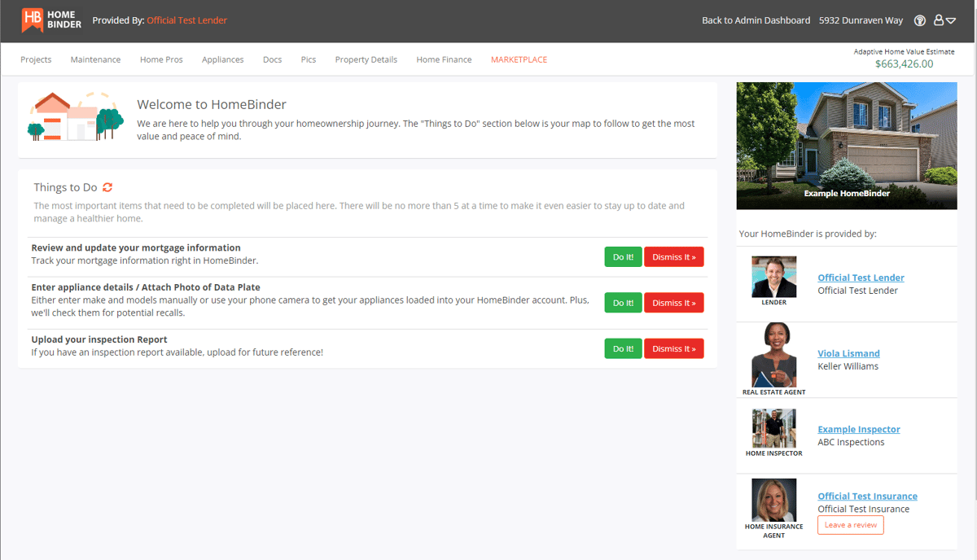
Task: Click the user account icon in top bar
Action: 940,20
